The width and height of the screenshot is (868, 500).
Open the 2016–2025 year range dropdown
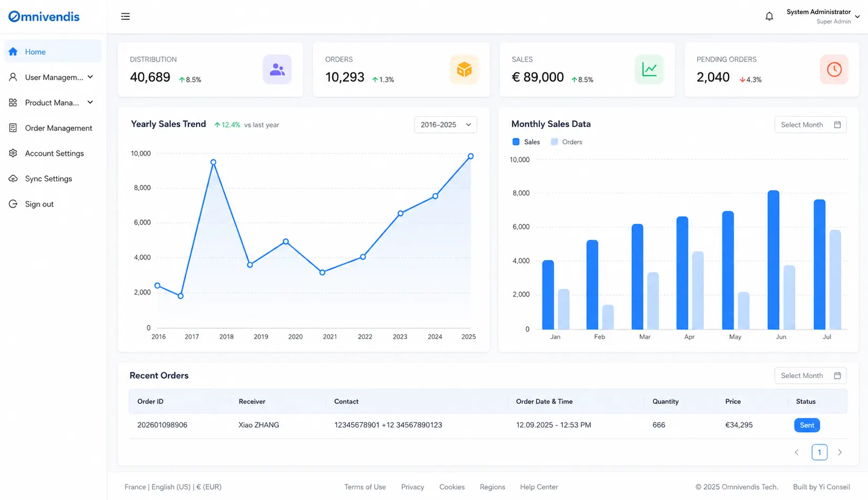click(x=445, y=124)
